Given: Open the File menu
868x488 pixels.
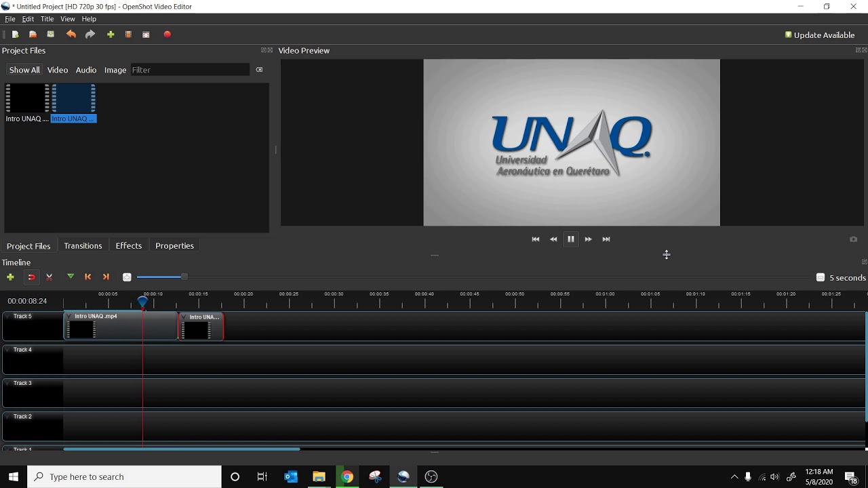Looking at the screenshot, I should point(10,19).
